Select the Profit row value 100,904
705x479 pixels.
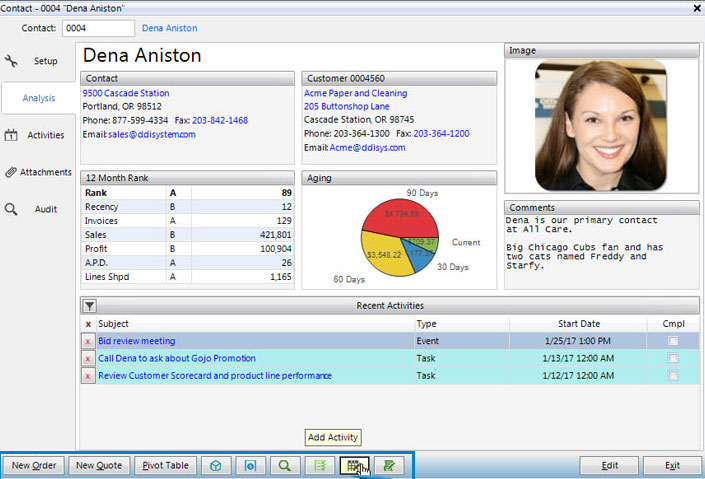point(276,249)
